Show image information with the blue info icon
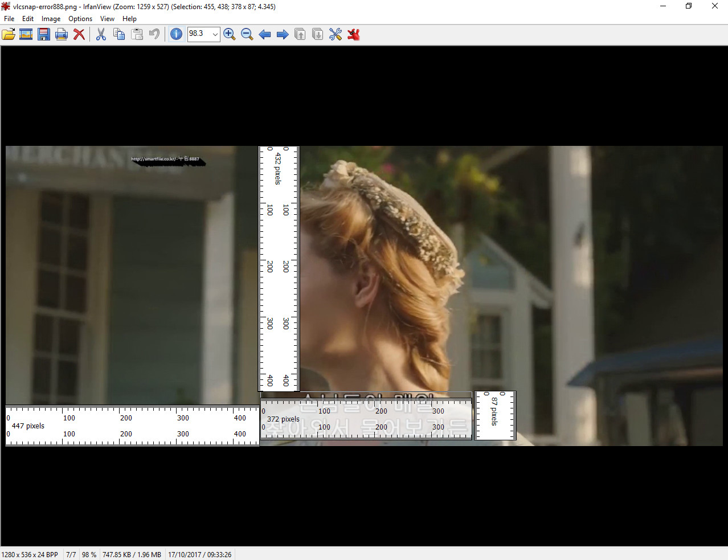 [x=177, y=34]
